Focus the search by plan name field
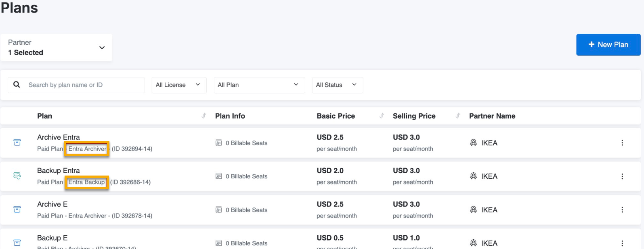 (x=84, y=85)
